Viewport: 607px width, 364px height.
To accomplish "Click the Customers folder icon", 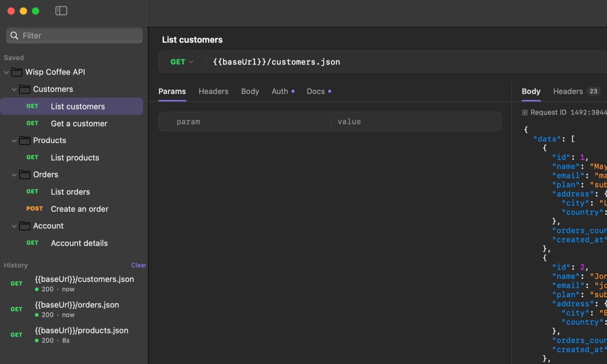I will (25, 89).
